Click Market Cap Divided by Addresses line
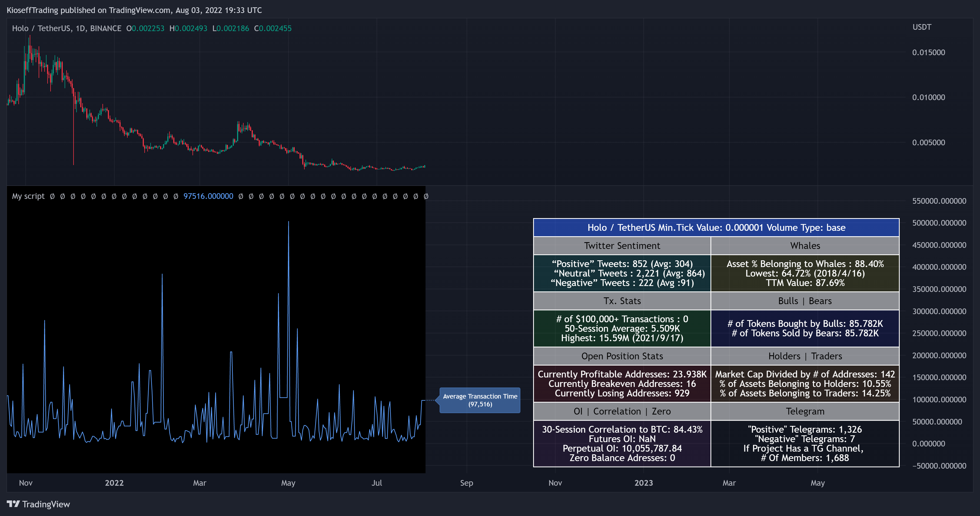The image size is (980, 516). 805,374
